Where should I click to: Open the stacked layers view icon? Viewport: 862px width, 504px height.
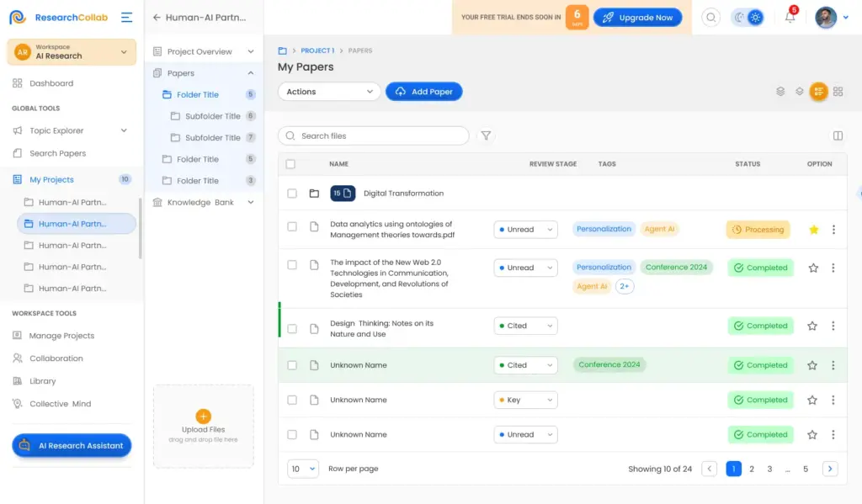pos(780,92)
